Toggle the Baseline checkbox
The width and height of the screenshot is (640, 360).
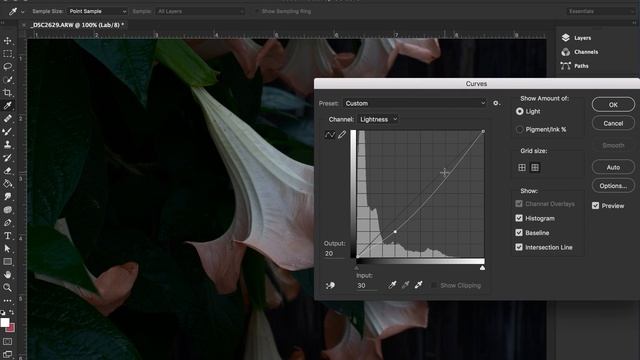[519, 233]
